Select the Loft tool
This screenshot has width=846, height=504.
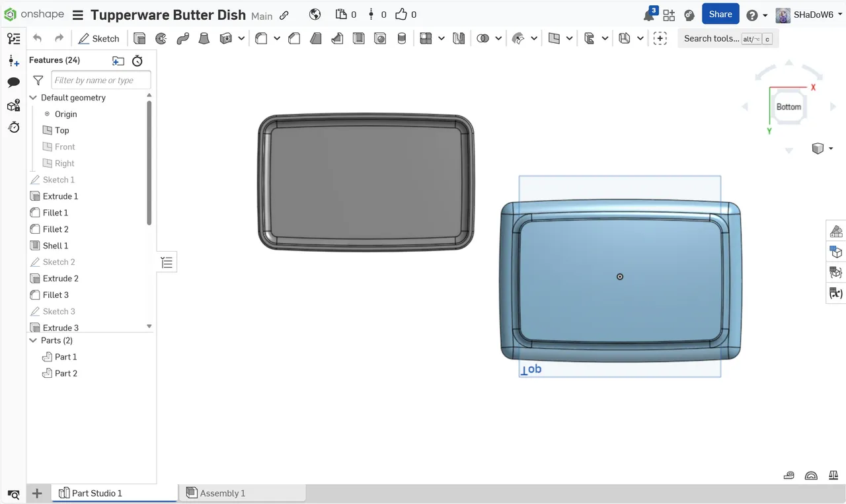point(204,38)
